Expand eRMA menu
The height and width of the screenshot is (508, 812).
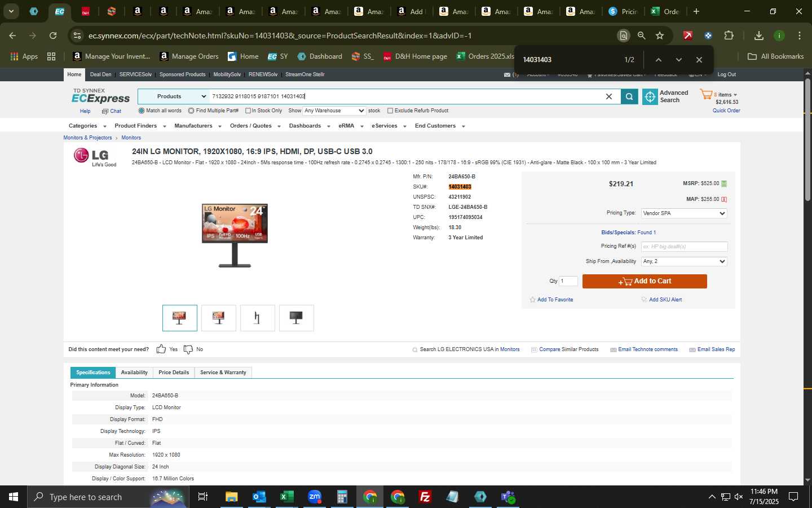coord(351,126)
